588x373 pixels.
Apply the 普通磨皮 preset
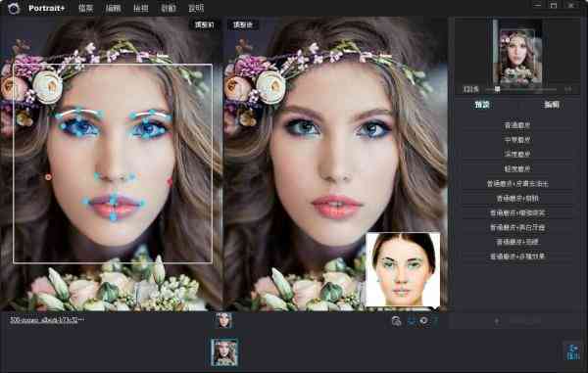(517, 125)
